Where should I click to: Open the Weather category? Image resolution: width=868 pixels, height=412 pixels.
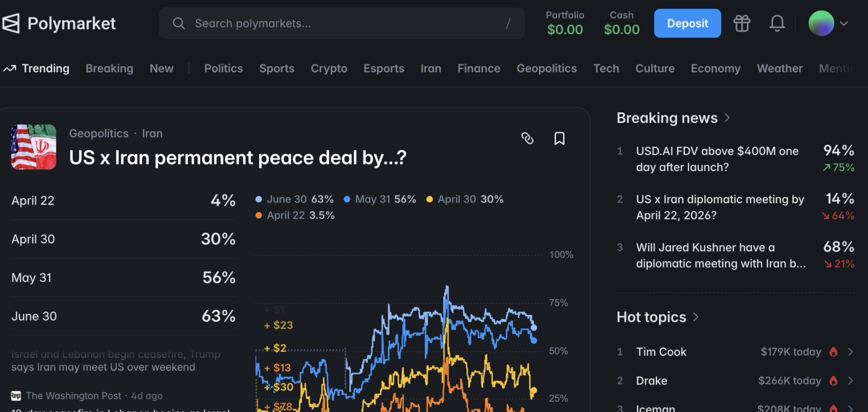coord(780,68)
